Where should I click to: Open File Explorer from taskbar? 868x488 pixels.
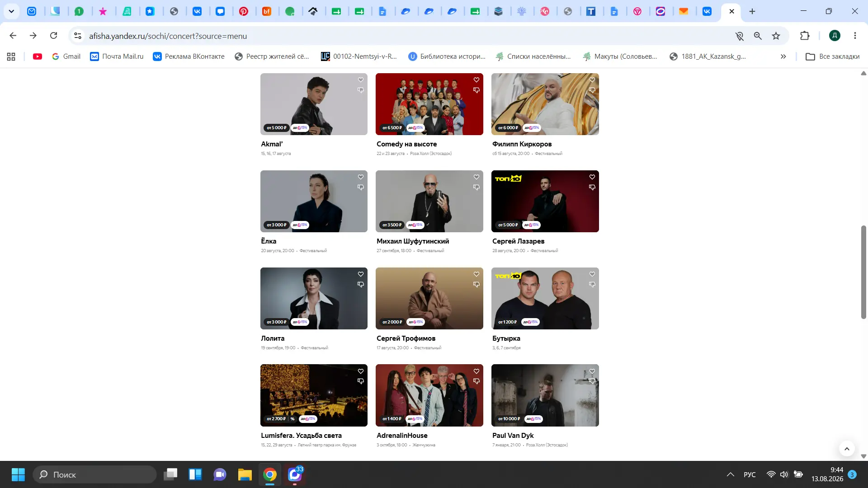(245, 474)
